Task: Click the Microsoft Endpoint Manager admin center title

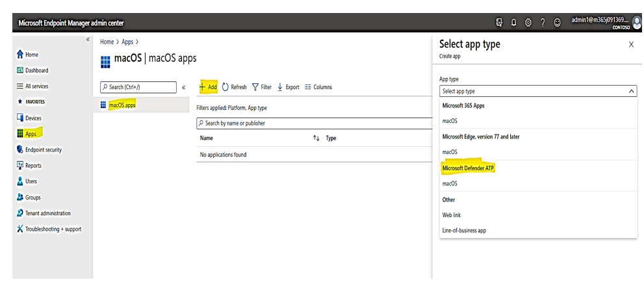Action: [x=71, y=23]
